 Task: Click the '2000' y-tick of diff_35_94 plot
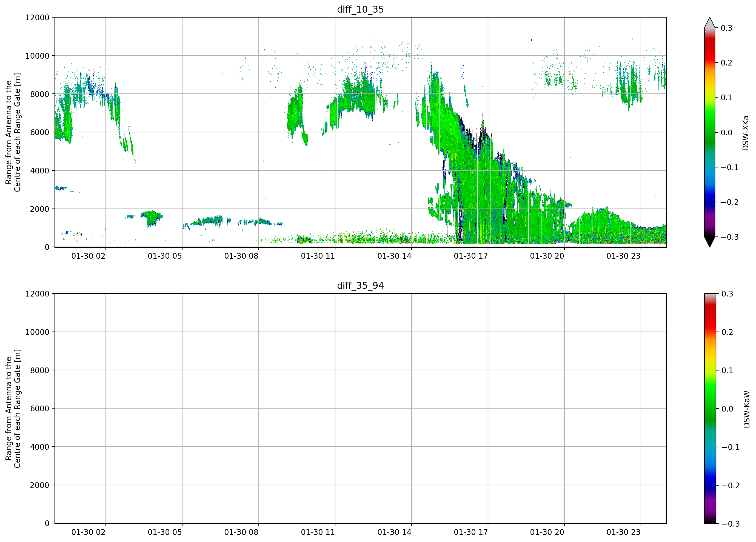click(x=40, y=485)
